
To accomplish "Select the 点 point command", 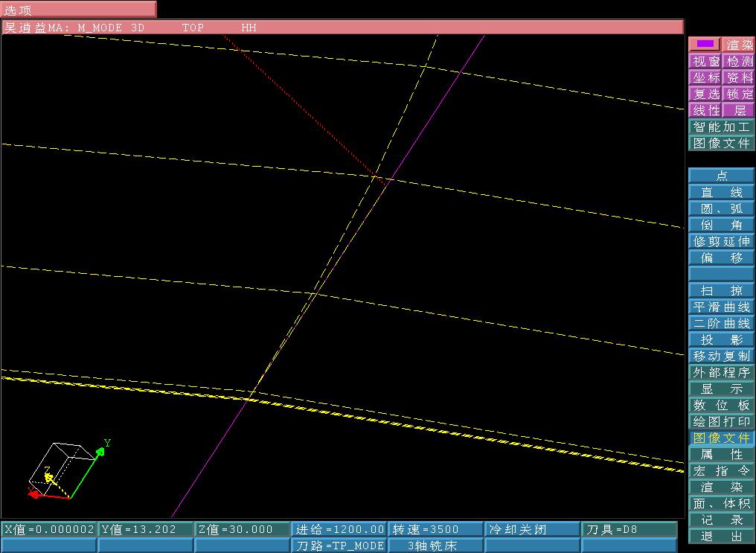I will click(722, 176).
